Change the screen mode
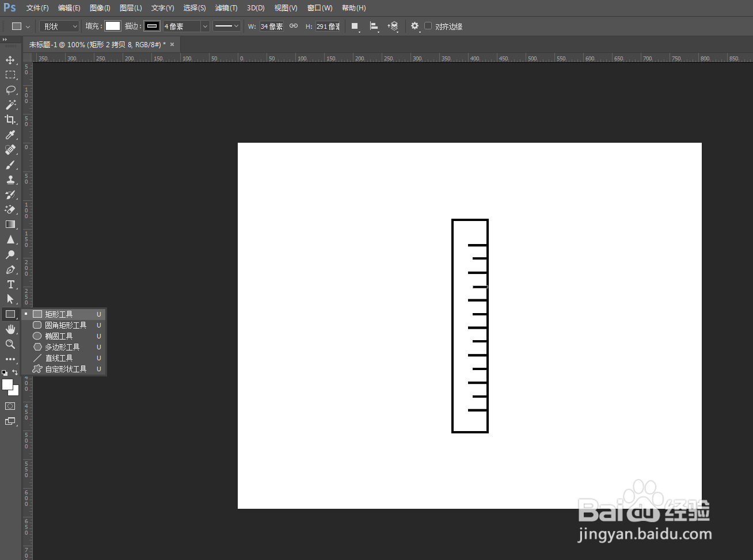The height and width of the screenshot is (560, 753). tap(10, 421)
